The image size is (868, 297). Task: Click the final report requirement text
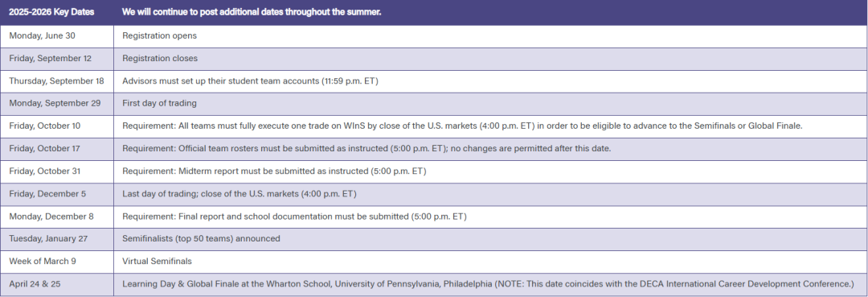pyautogui.click(x=294, y=217)
